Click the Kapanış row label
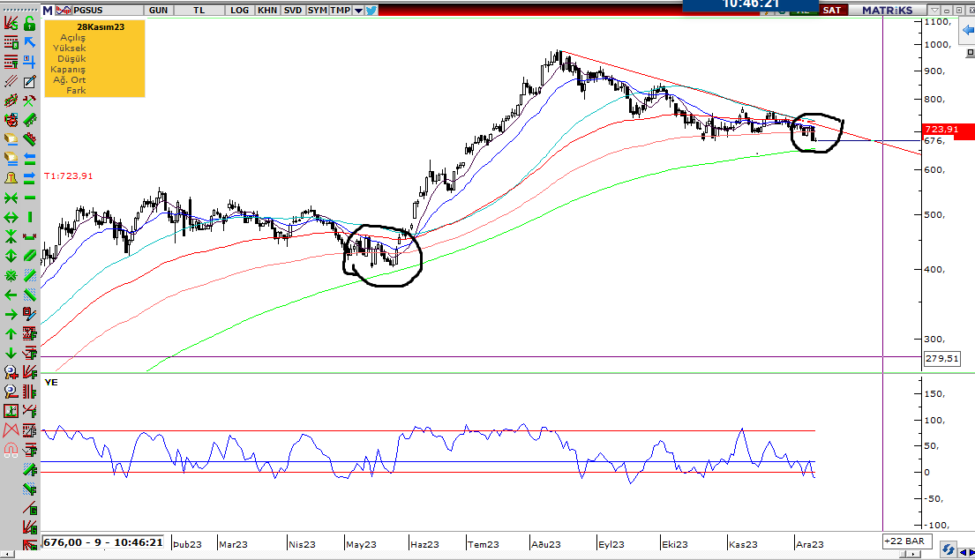The height and width of the screenshot is (560, 975). (68, 69)
